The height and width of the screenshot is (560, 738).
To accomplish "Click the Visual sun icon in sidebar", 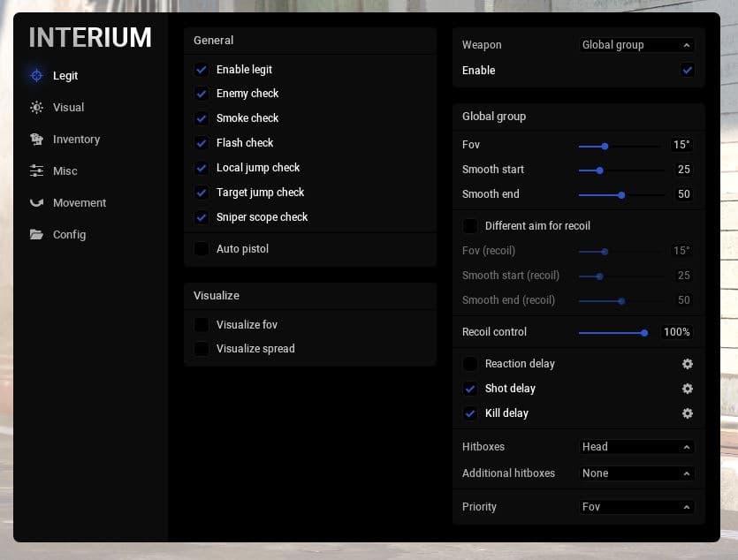I will [36, 108].
